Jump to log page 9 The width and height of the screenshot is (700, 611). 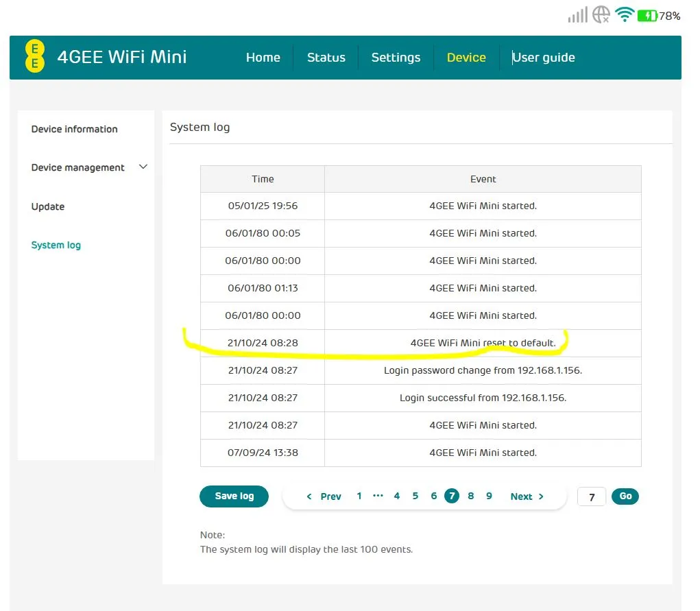pos(489,496)
